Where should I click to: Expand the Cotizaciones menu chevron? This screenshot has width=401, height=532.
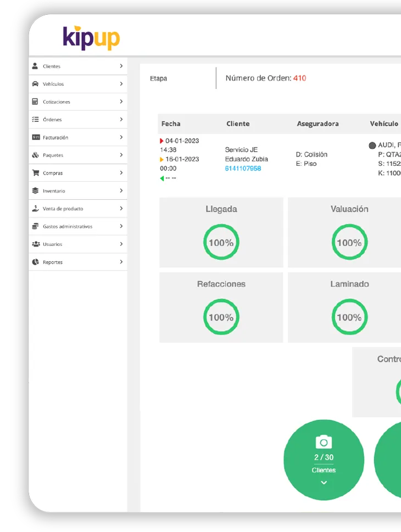click(121, 102)
